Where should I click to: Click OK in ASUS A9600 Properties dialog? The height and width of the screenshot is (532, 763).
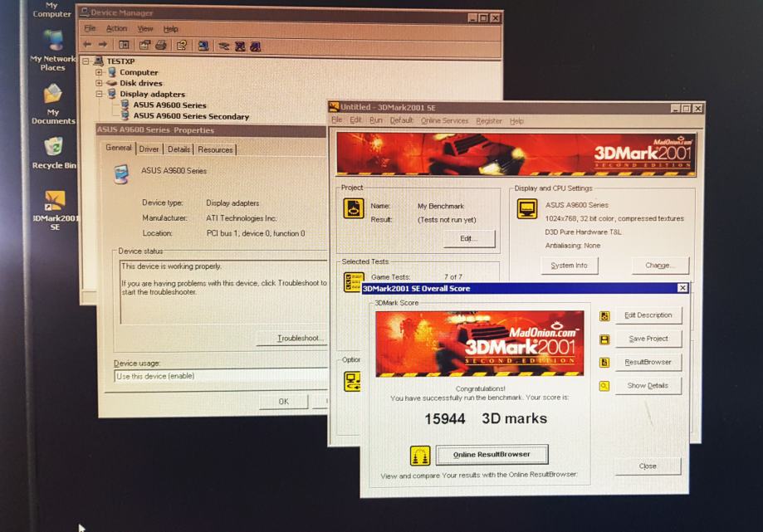[x=284, y=402]
